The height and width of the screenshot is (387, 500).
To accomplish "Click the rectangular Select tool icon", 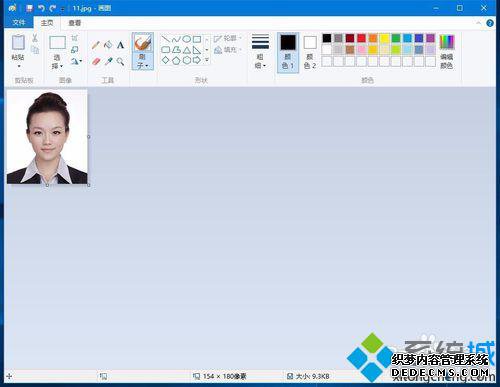I will point(57,43).
